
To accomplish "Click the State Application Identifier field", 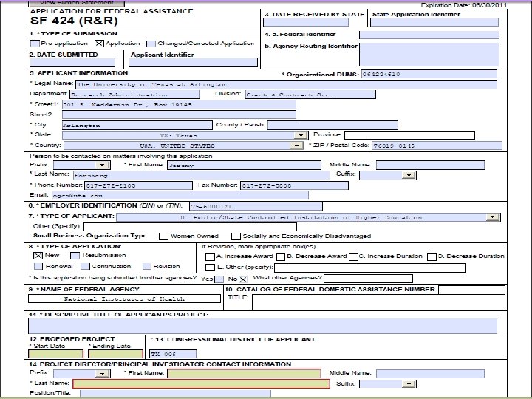I will pyautogui.click(x=434, y=22).
